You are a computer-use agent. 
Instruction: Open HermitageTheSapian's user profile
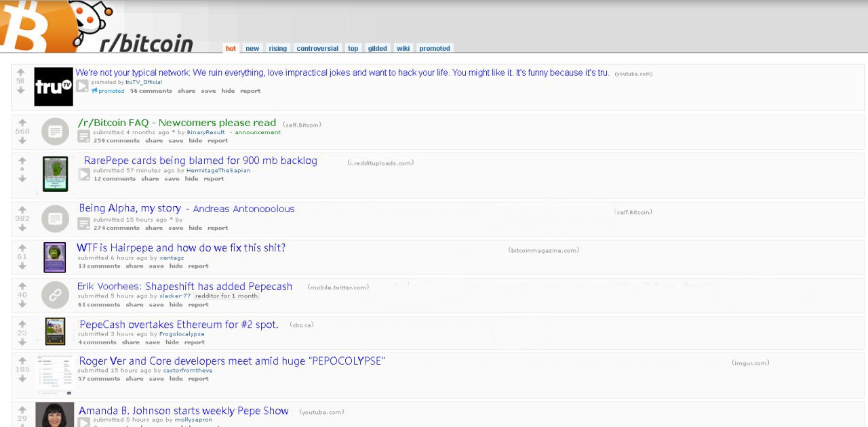point(218,171)
